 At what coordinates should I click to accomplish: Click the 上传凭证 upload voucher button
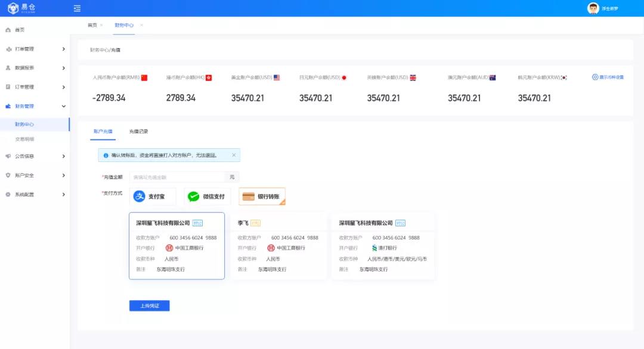[149, 305]
